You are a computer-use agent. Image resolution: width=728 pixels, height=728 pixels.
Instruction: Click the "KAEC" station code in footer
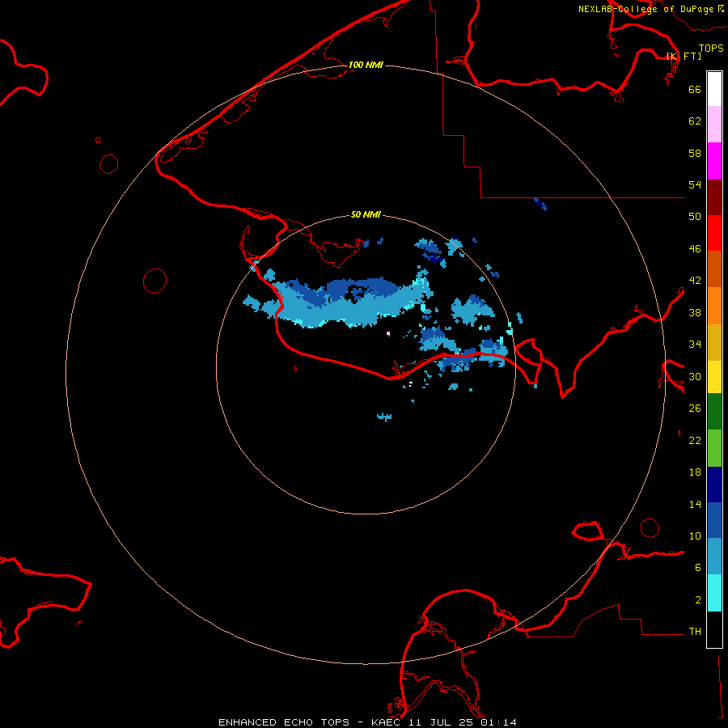coord(387,722)
